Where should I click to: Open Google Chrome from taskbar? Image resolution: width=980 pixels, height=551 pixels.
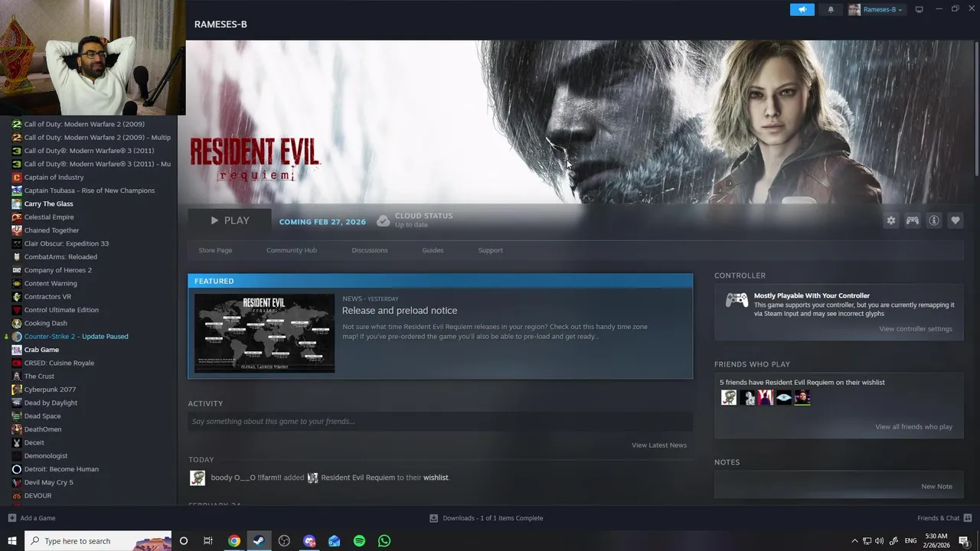click(234, 541)
